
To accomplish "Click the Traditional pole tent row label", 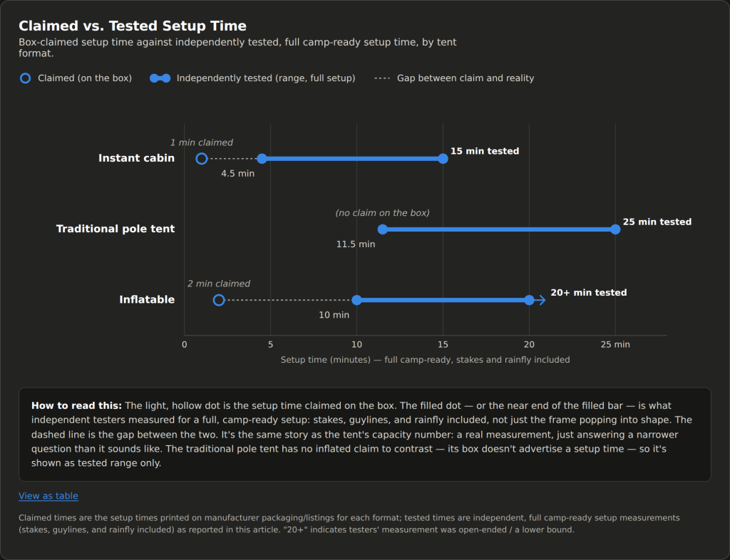I will (115, 229).
